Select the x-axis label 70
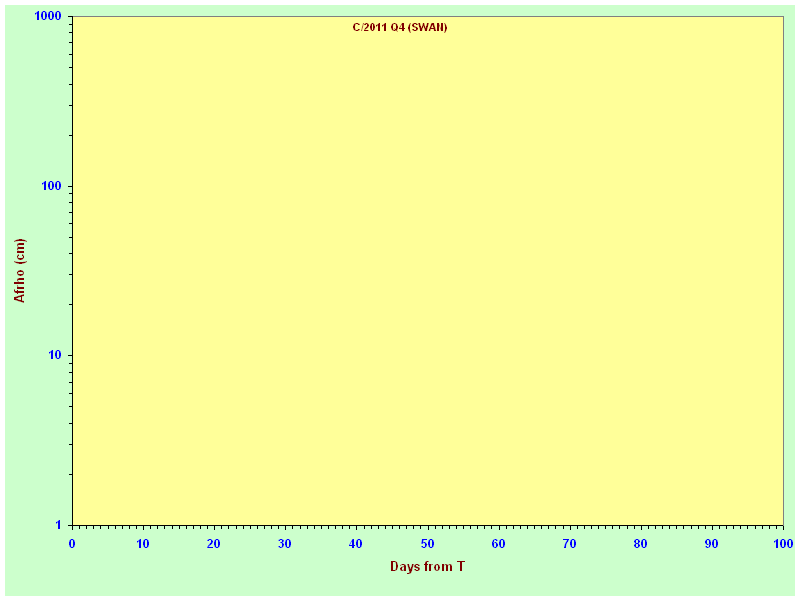This screenshot has height=600, width=800. click(x=569, y=544)
